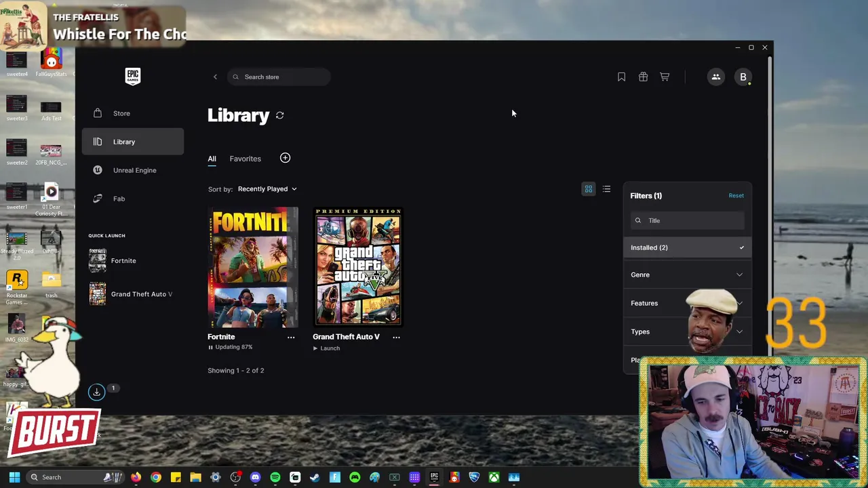Reset the library filters
The height and width of the screenshot is (488, 868).
[x=736, y=196]
